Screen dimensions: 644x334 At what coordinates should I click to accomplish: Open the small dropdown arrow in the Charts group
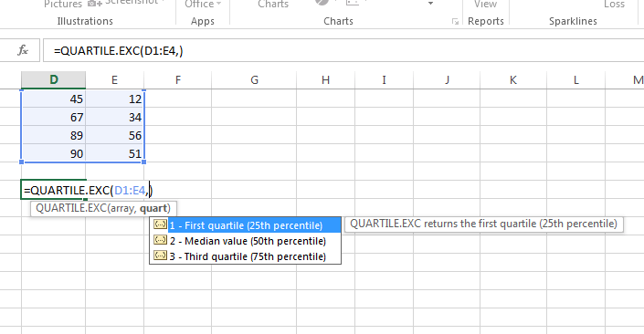pyautogui.click(x=430, y=4)
